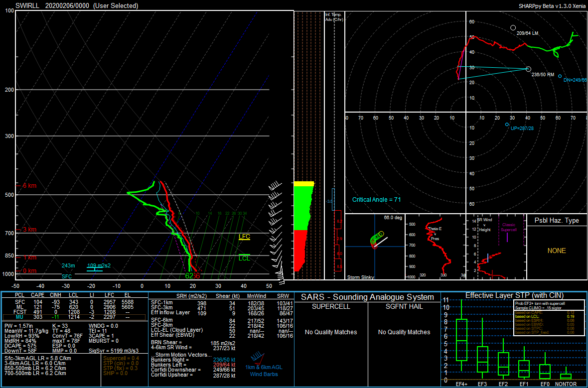Open the Theta-E v. Pres inset
Viewport: 588px width, 388px height.
point(436,247)
